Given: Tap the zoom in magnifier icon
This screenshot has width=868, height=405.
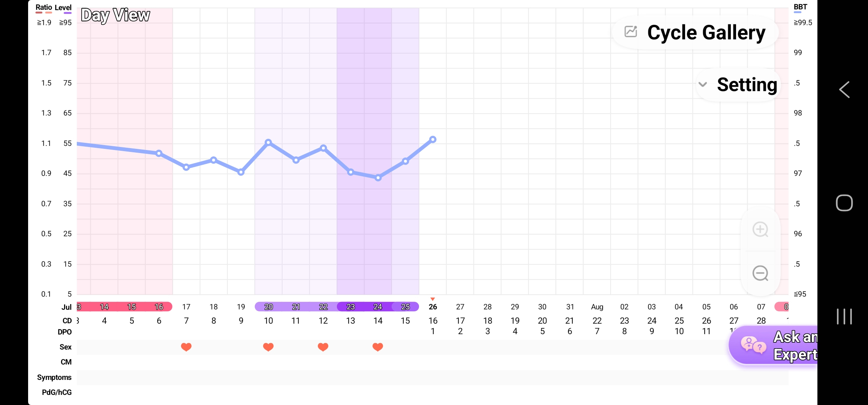Looking at the screenshot, I should coord(760,229).
